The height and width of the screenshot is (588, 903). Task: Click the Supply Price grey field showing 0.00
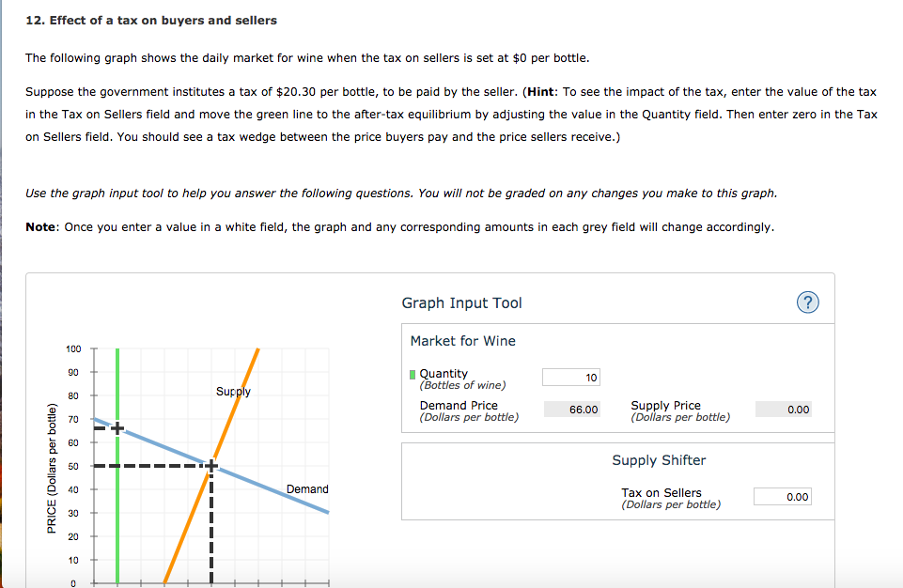[x=783, y=409]
